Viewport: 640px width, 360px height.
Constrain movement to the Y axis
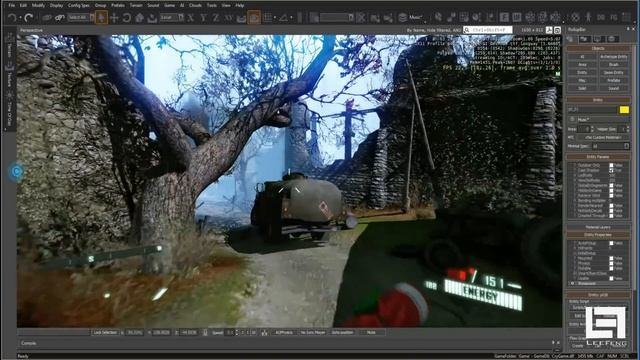click(x=203, y=18)
